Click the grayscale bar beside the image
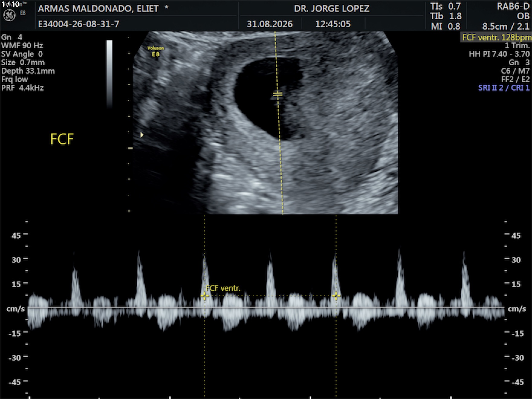This screenshot has width=532, height=399. coord(109,74)
